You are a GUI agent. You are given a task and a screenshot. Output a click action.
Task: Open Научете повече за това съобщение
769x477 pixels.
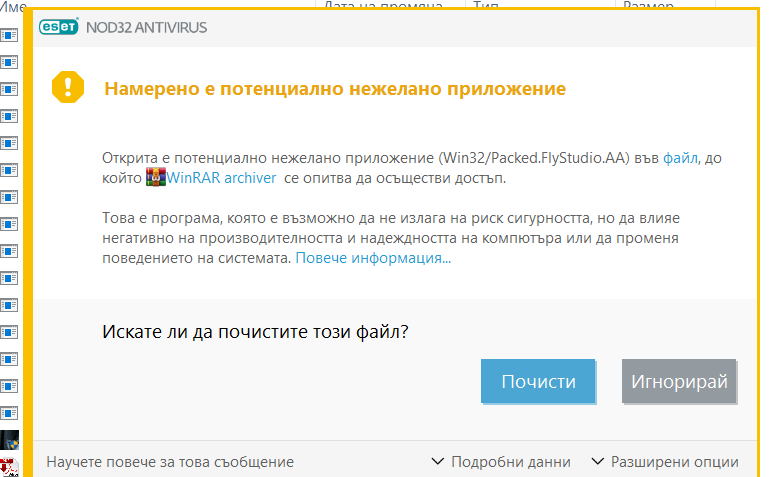170,462
